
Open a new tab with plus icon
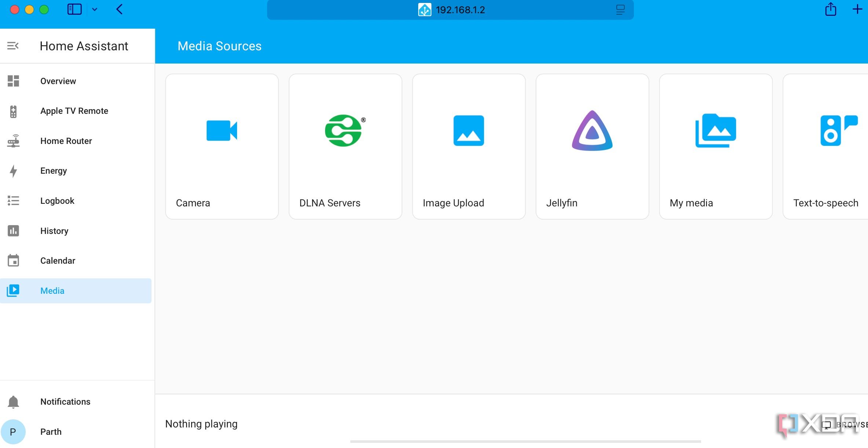857,9
